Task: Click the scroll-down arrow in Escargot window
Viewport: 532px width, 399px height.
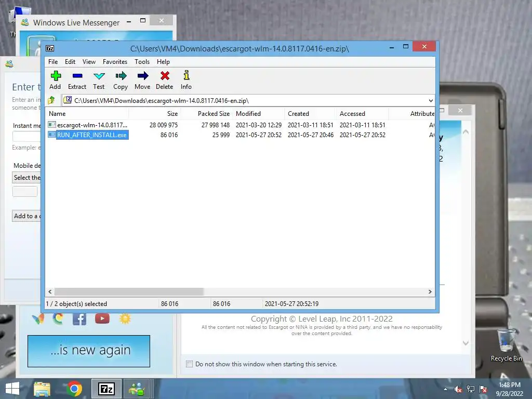Action: (466, 343)
